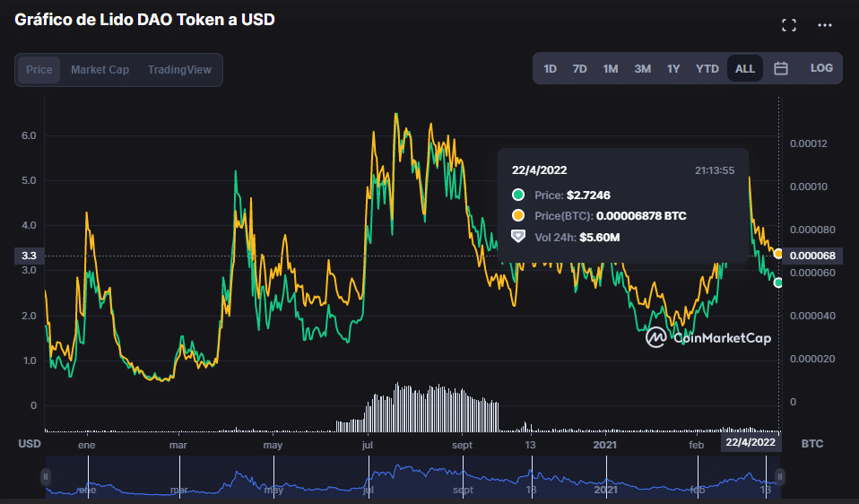Switch to the TradingView tab
Image resolution: width=859 pixels, height=504 pixels.
[x=179, y=70]
